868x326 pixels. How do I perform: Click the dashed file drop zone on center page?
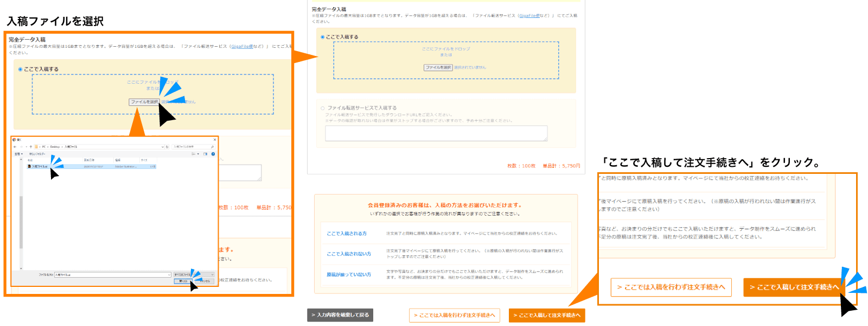pos(446,60)
